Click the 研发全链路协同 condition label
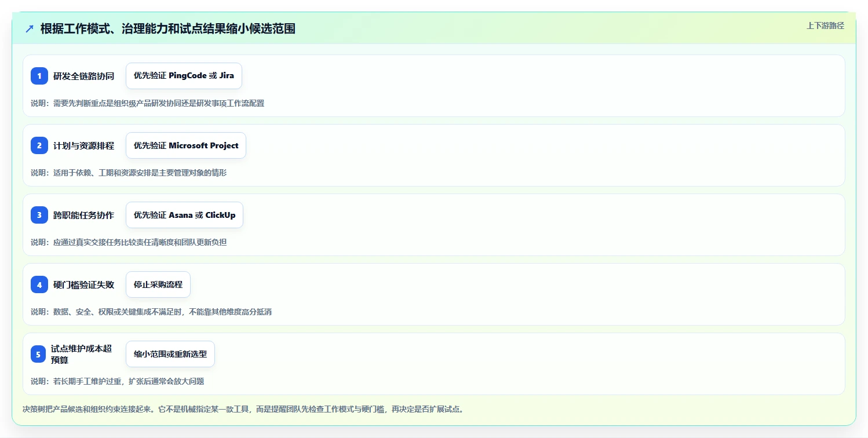Image resolution: width=868 pixels, height=438 pixels. [x=84, y=76]
